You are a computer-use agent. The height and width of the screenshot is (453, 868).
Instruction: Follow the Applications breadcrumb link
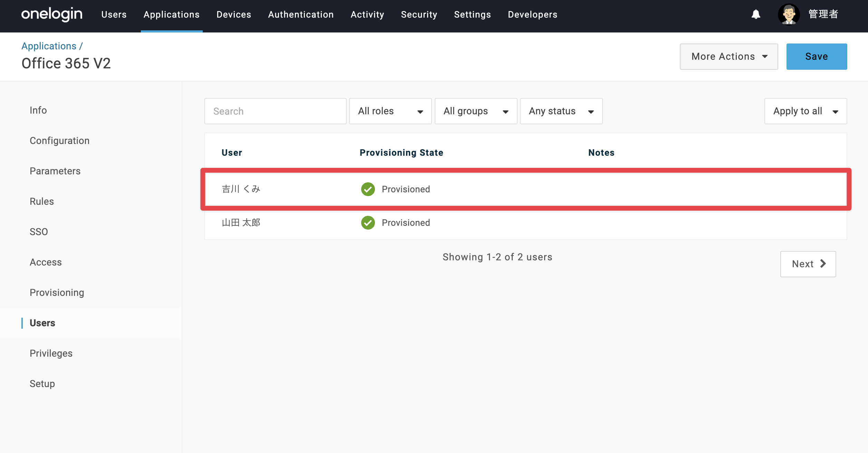coord(49,46)
